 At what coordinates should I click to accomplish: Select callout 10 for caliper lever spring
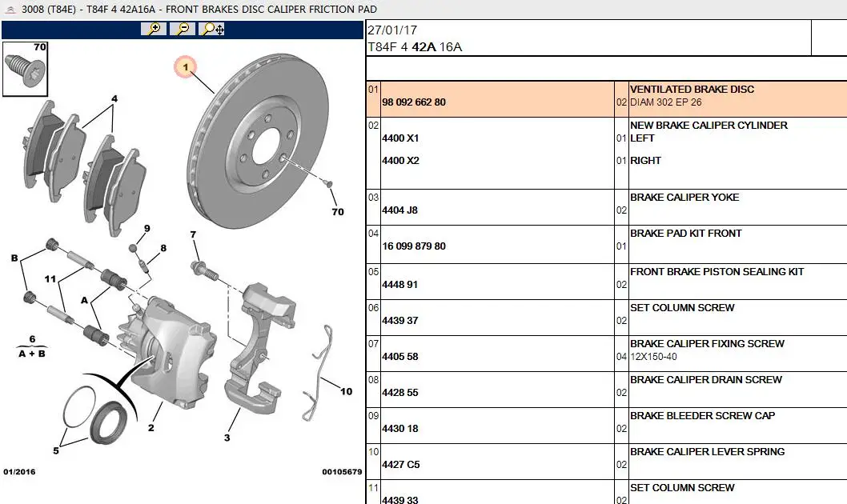coord(347,391)
